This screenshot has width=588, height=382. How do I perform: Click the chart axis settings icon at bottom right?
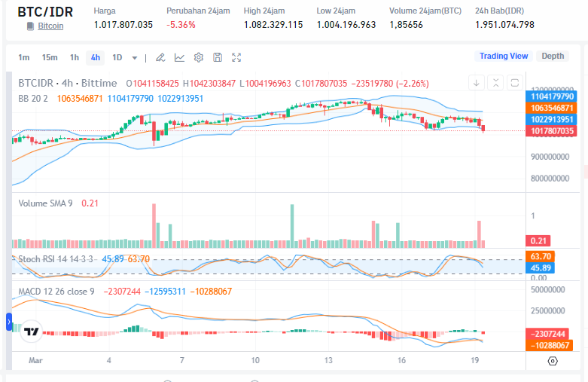pyautogui.click(x=553, y=361)
